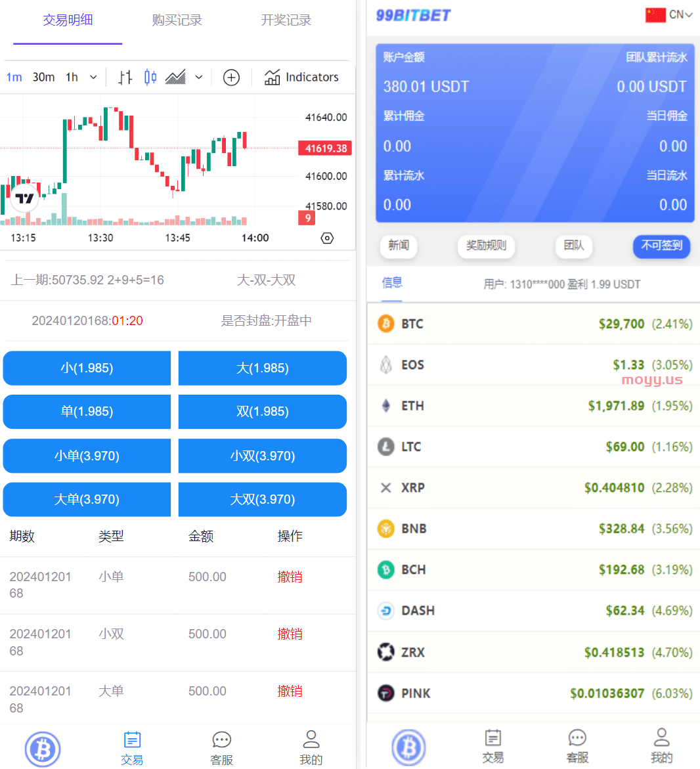Viewport: 700px width, 769px height.
Task: Select the candlestick chart style icon
Action: (150, 77)
